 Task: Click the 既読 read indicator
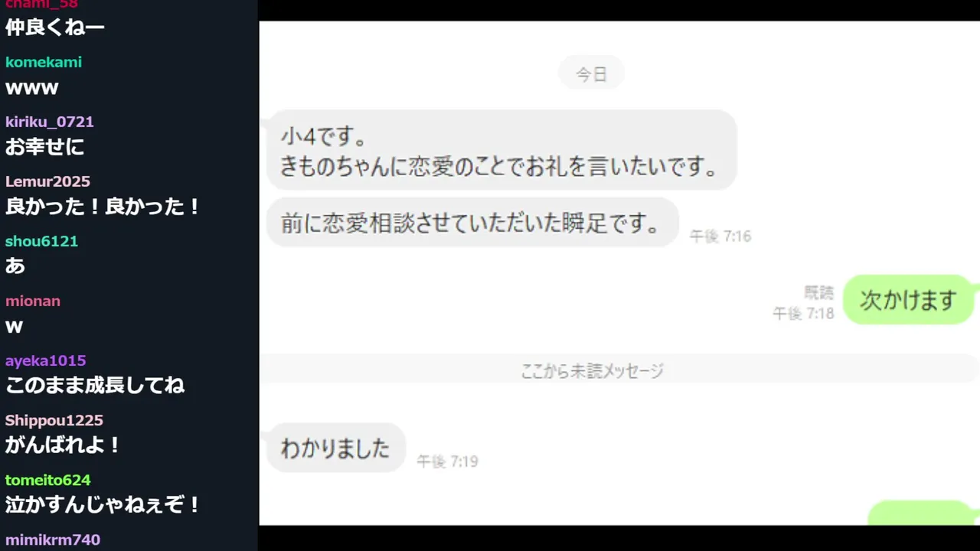pos(818,292)
